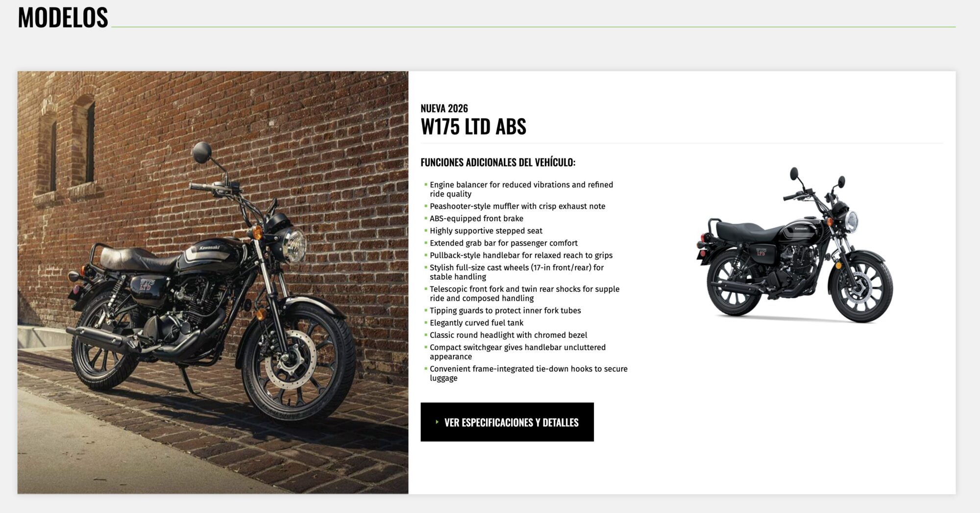980x513 pixels.
Task: Open the brick wall motorcycle photo
Action: pos(213,282)
